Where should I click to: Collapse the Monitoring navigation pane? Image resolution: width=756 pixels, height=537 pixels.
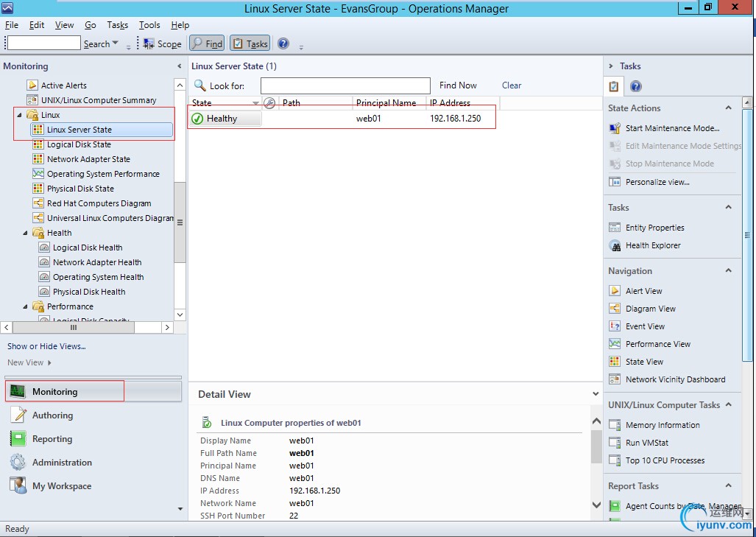pyautogui.click(x=180, y=66)
